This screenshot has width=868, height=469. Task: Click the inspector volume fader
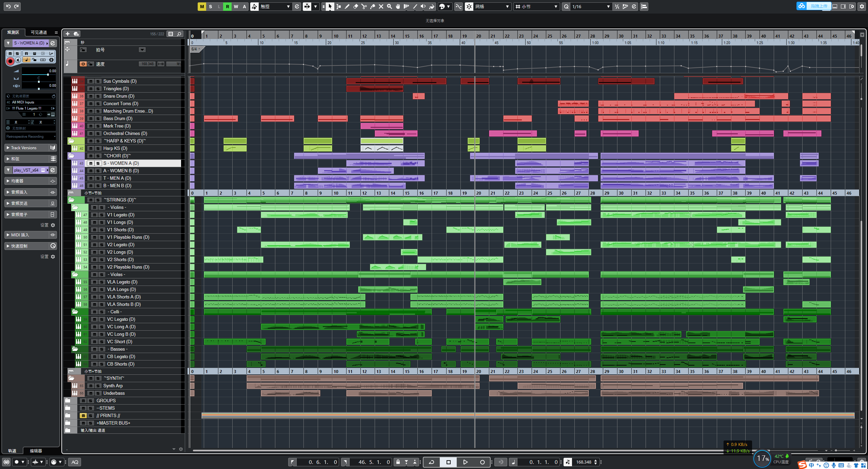tap(47, 74)
